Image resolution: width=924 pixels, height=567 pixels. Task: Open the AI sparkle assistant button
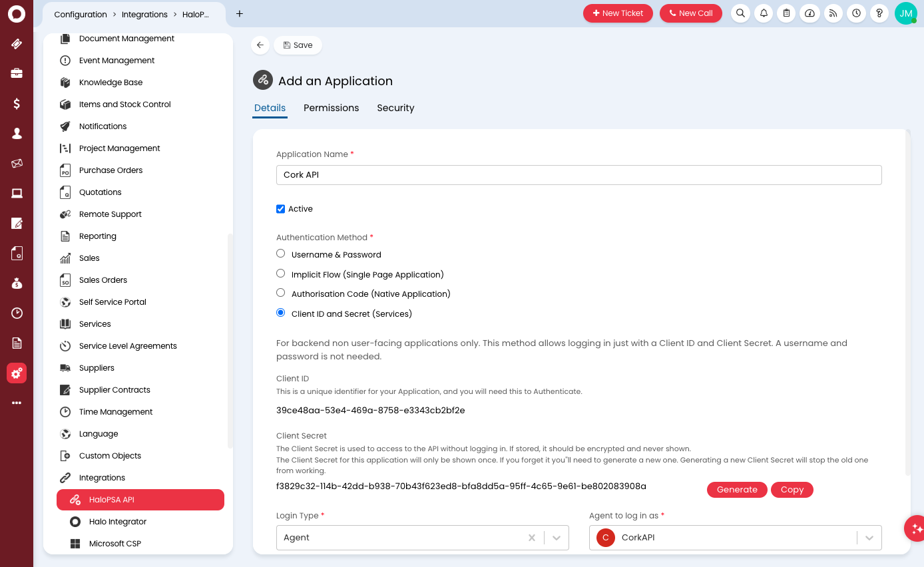point(915,528)
